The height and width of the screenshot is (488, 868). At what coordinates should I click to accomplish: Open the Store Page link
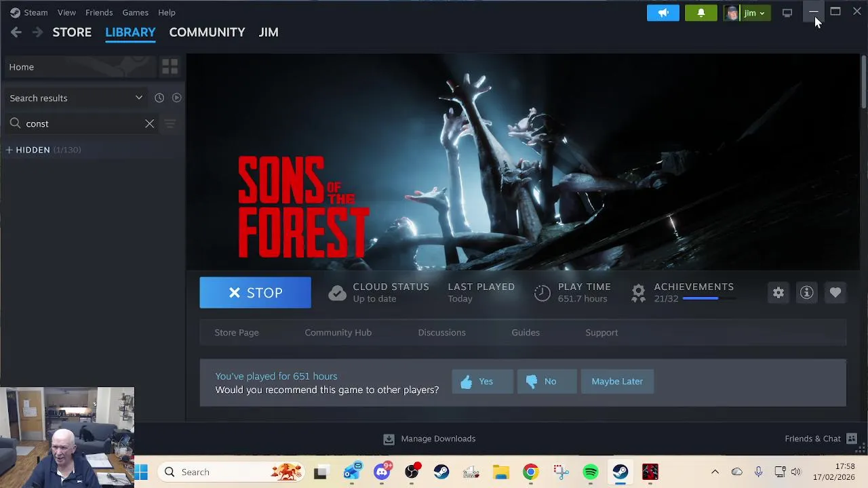(237, 332)
